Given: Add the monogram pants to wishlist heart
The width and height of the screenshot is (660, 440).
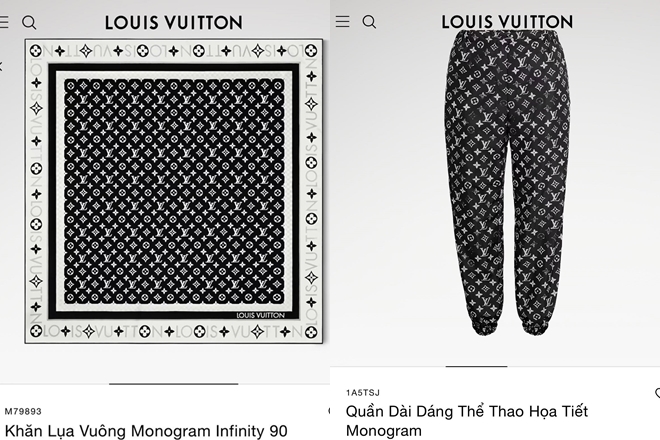Looking at the screenshot, I should [657, 393].
